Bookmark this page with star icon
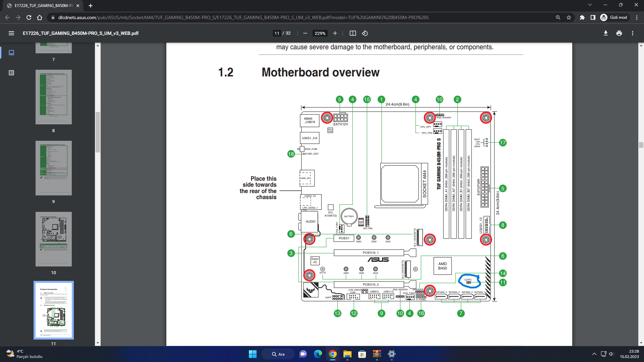This screenshot has width=644, height=362. pyautogui.click(x=569, y=17)
